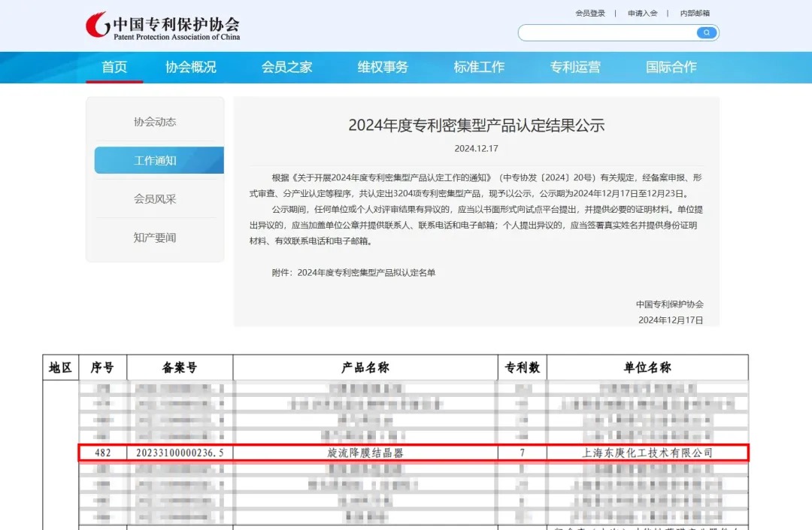Select 协会动态 in the sidebar
The width and height of the screenshot is (812, 530).
155,122
